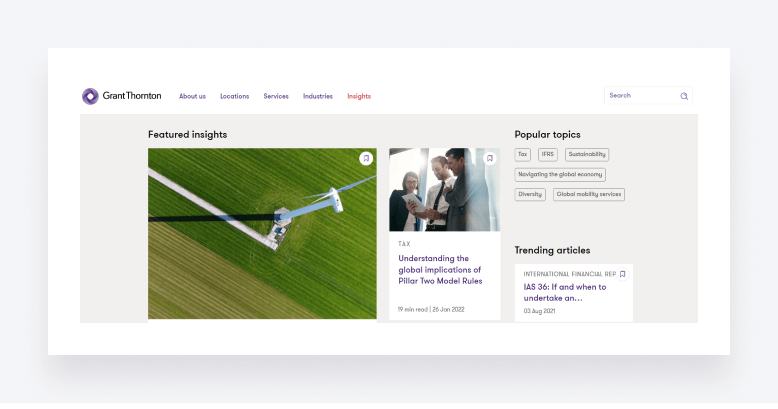Select the IFRS topic tag
Image resolution: width=778 pixels, height=409 pixels.
coord(548,155)
